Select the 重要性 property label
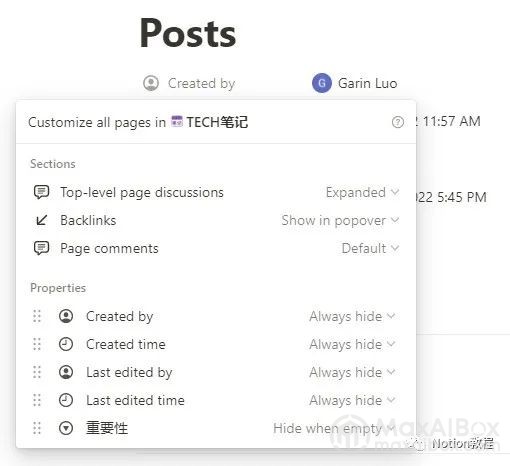The width and height of the screenshot is (510, 466). pyautogui.click(x=107, y=428)
